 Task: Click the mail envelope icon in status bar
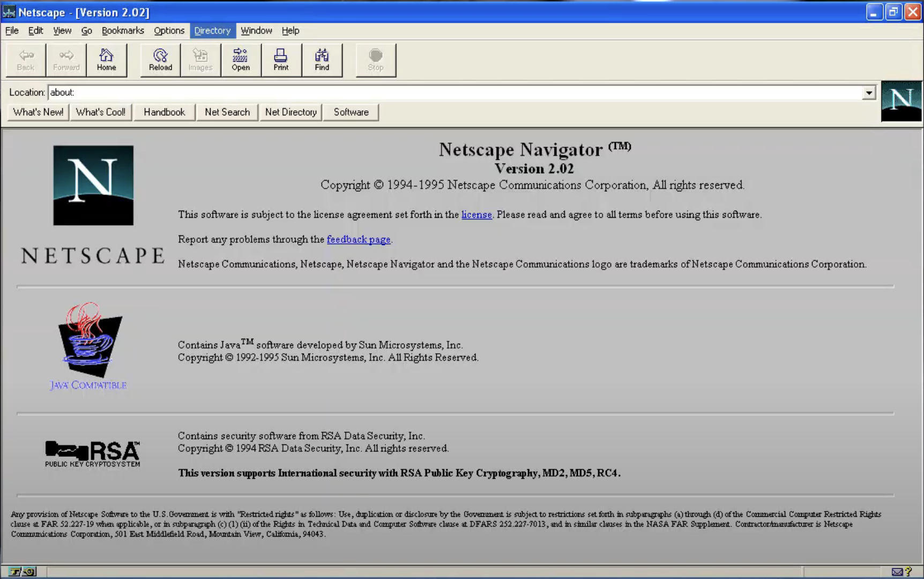pyautogui.click(x=897, y=572)
